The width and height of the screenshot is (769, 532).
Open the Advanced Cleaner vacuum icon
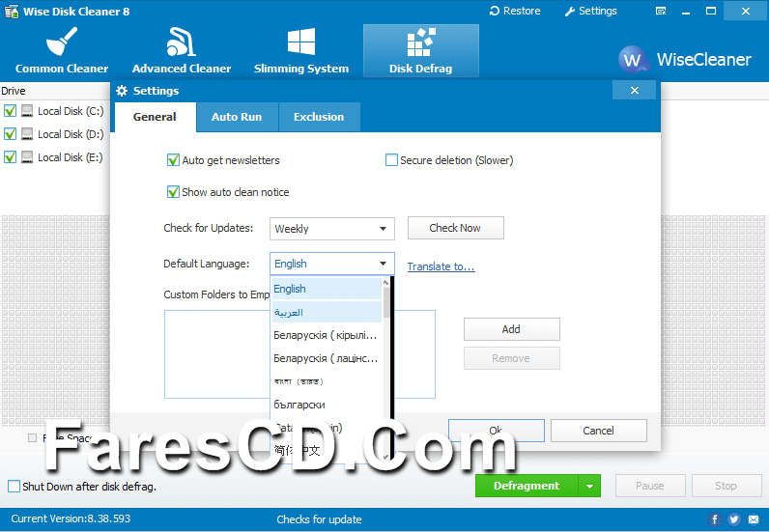pyautogui.click(x=181, y=42)
